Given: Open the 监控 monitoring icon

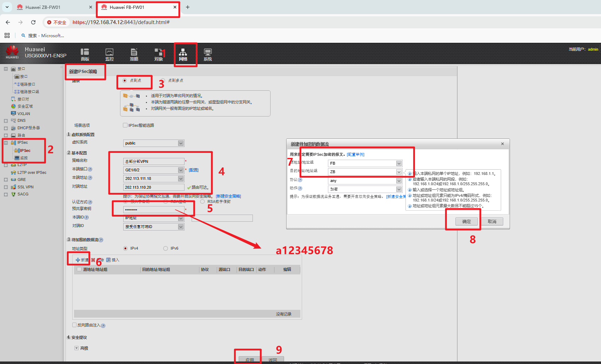Looking at the screenshot, I should tap(109, 54).
